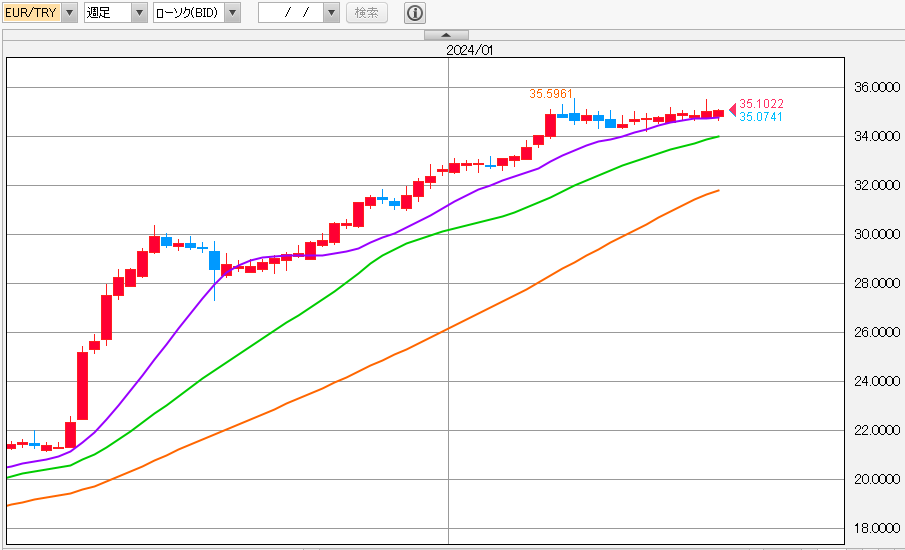Click the 36.0000 price axis label

[x=877, y=87]
